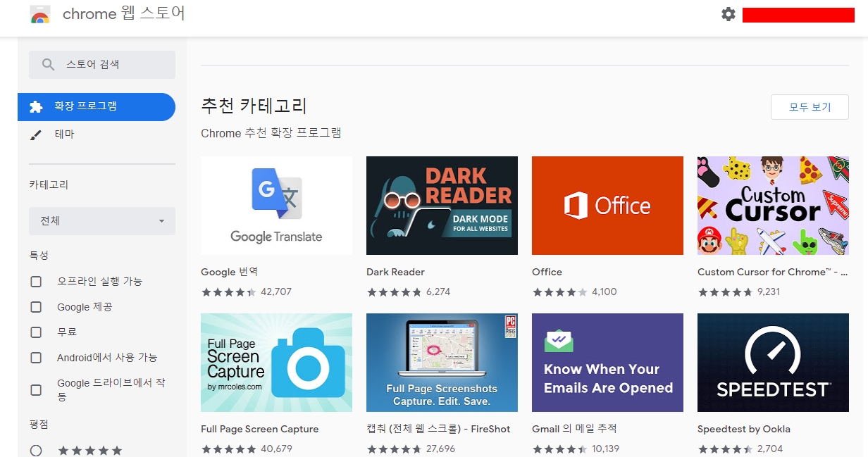Click the puzzle piece extensions icon
This screenshot has width=868, height=457.
click(36, 106)
